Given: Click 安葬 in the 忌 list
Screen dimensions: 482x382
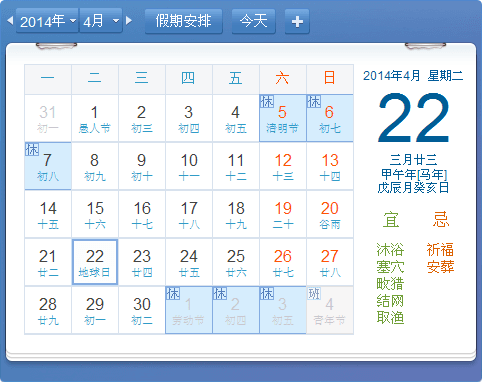Looking at the screenshot, I should pyautogui.click(x=440, y=267).
